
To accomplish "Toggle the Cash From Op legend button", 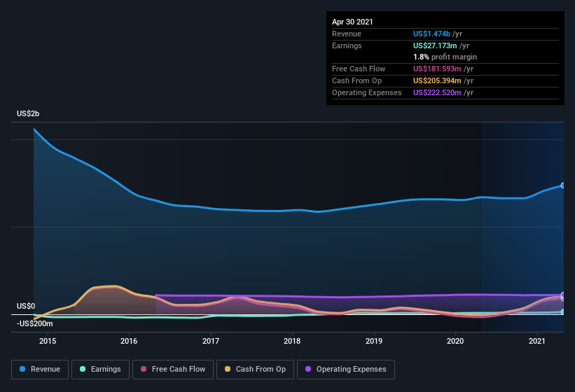I will (255, 370).
